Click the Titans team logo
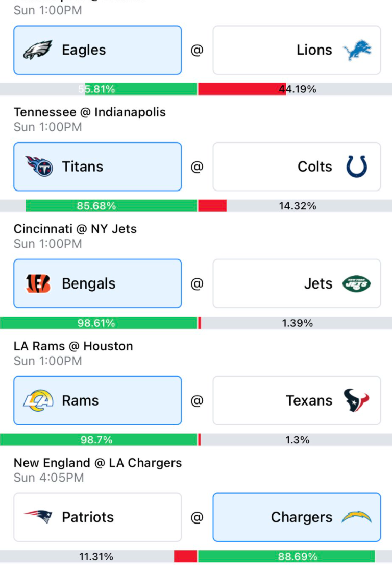The width and height of the screenshot is (392, 570). (x=39, y=167)
